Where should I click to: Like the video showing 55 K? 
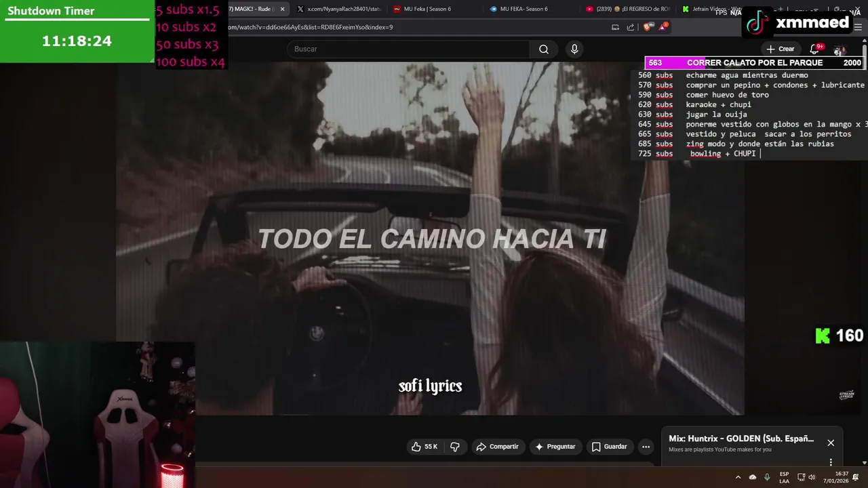pyautogui.click(x=424, y=447)
